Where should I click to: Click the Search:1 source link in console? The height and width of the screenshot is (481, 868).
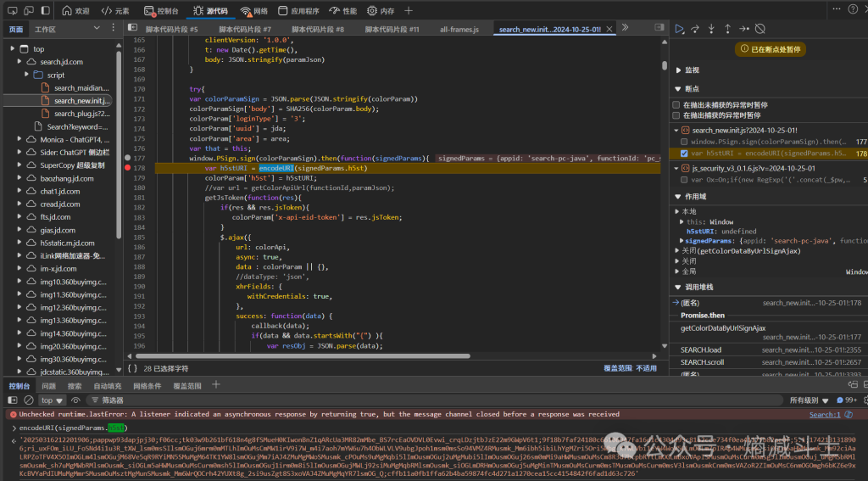tap(825, 415)
